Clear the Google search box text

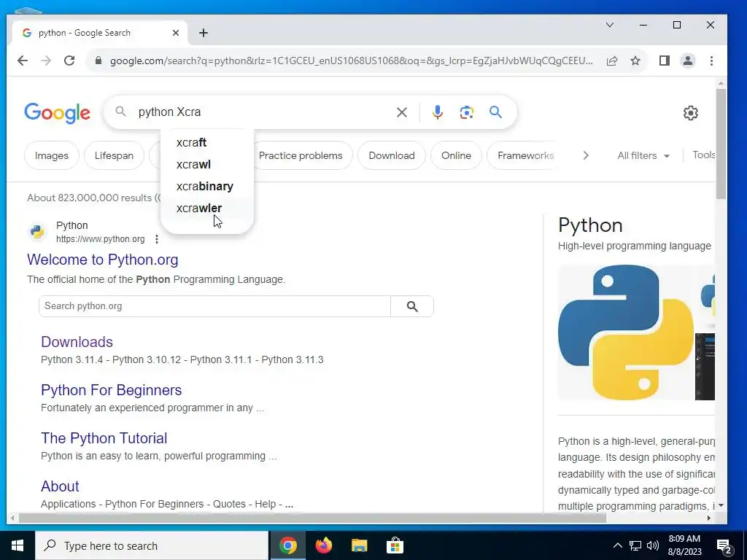click(402, 112)
